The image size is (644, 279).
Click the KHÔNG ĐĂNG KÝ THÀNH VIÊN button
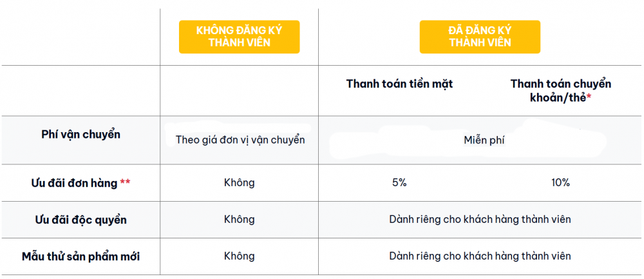pos(239,37)
